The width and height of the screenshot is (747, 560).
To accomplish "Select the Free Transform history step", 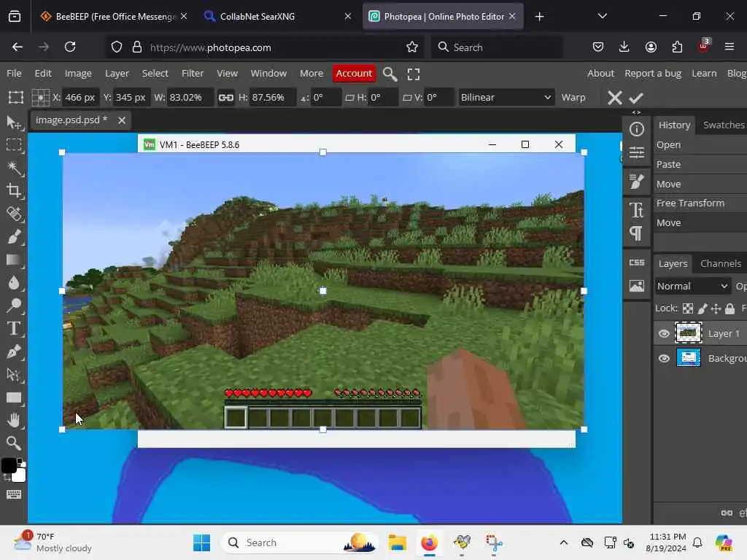I will click(x=700, y=203).
